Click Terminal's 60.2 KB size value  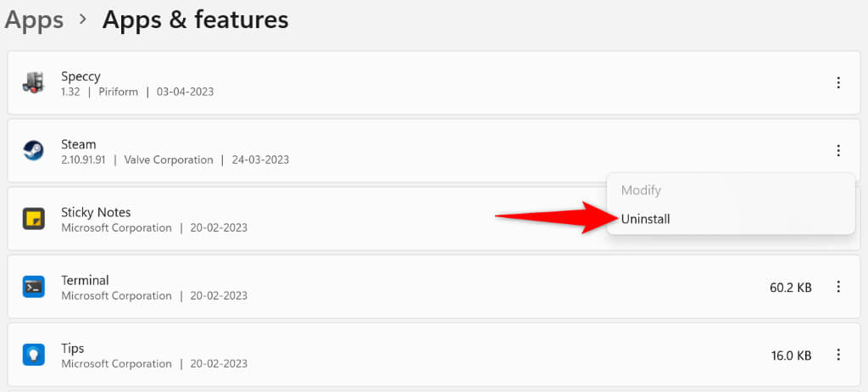790,288
